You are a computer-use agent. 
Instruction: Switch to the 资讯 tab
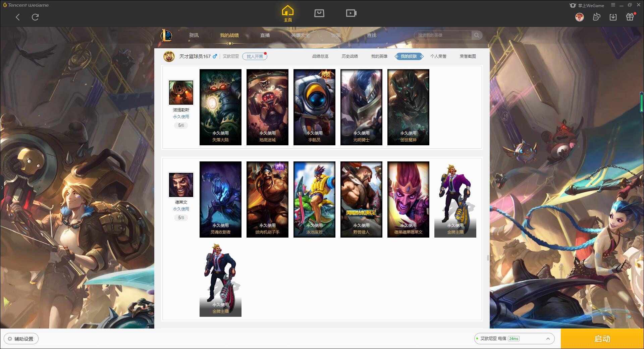point(194,35)
